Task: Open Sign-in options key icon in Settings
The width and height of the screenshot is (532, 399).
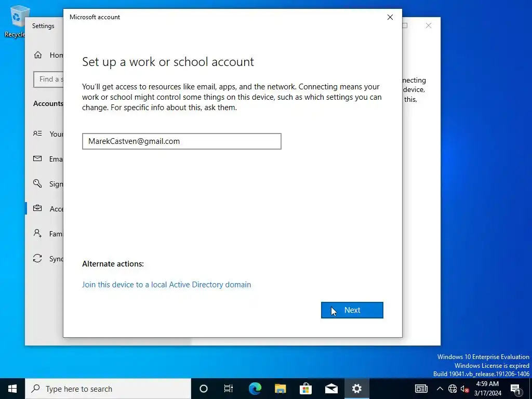Action: [x=37, y=183]
